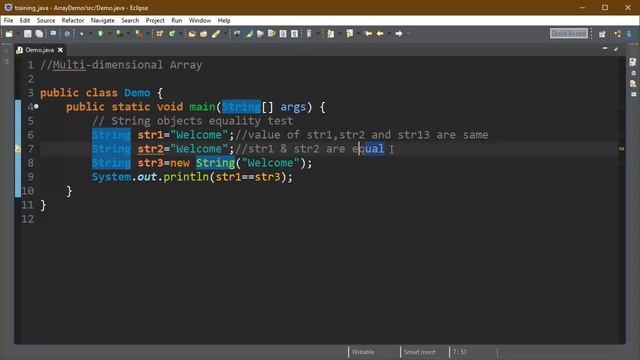Open the New wizard dropdown arrow

tap(18, 34)
